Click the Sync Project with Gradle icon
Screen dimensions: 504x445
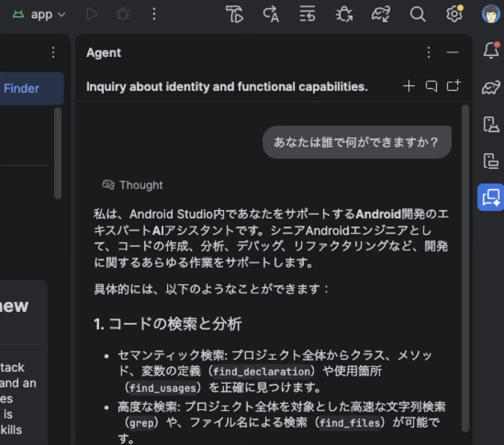coord(381,14)
